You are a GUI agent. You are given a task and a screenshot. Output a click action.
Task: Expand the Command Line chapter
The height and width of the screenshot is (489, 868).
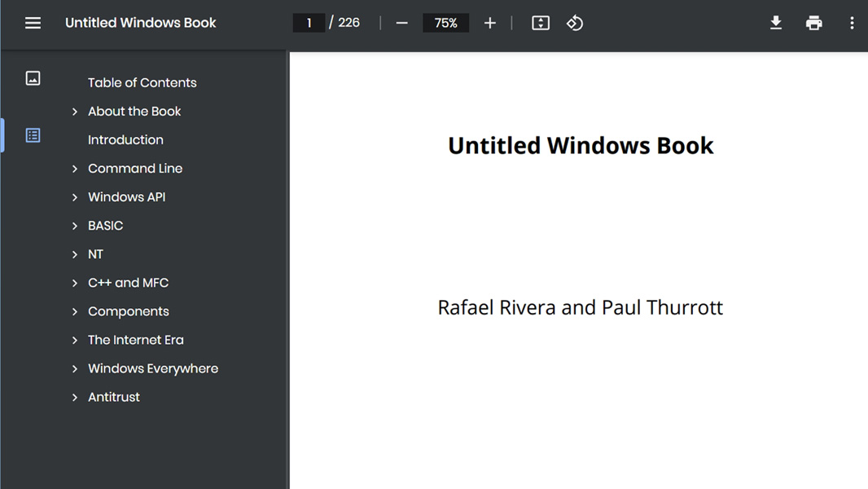point(75,169)
